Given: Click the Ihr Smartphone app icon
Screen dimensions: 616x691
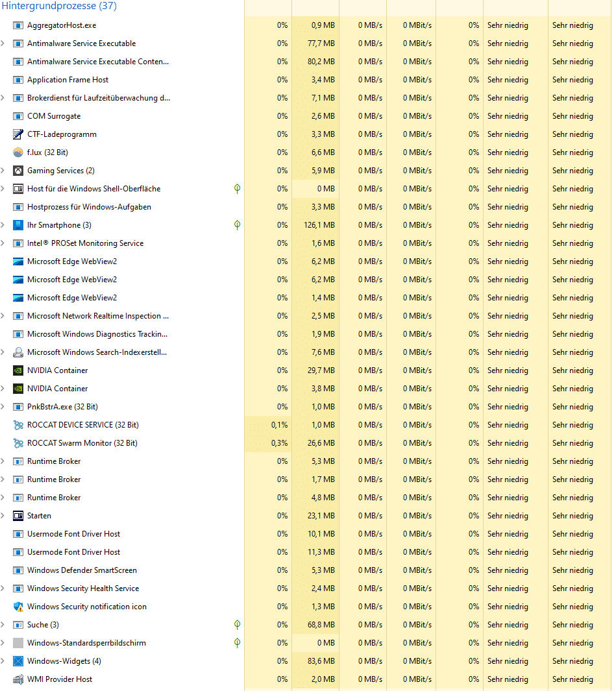Looking at the screenshot, I should pos(18,225).
